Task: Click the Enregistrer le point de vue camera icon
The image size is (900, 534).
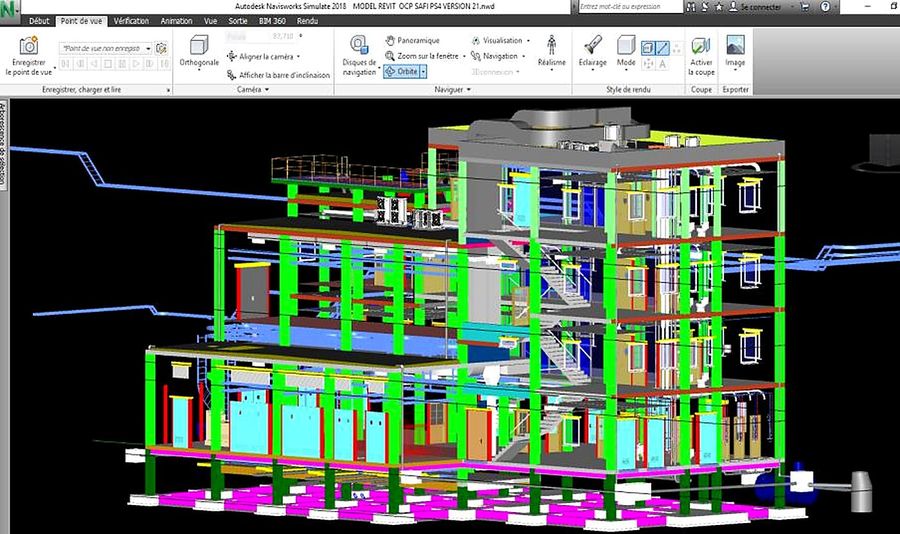Action: tap(28, 45)
